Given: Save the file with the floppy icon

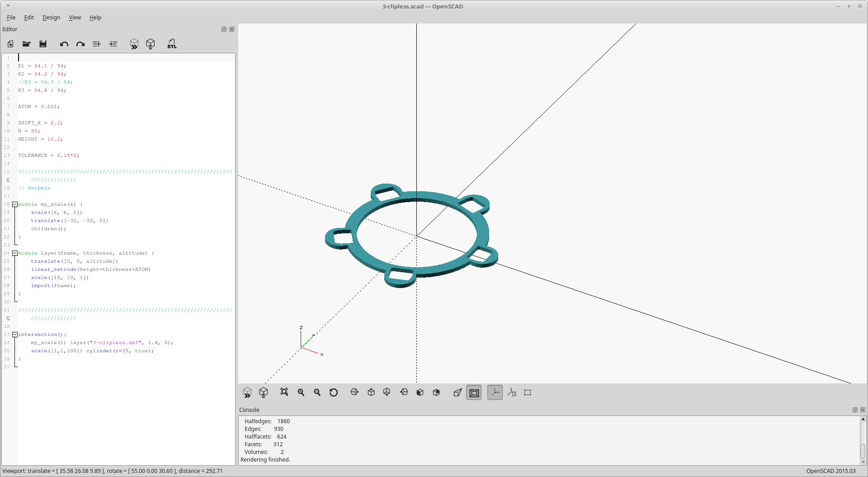Looking at the screenshot, I should (43, 44).
